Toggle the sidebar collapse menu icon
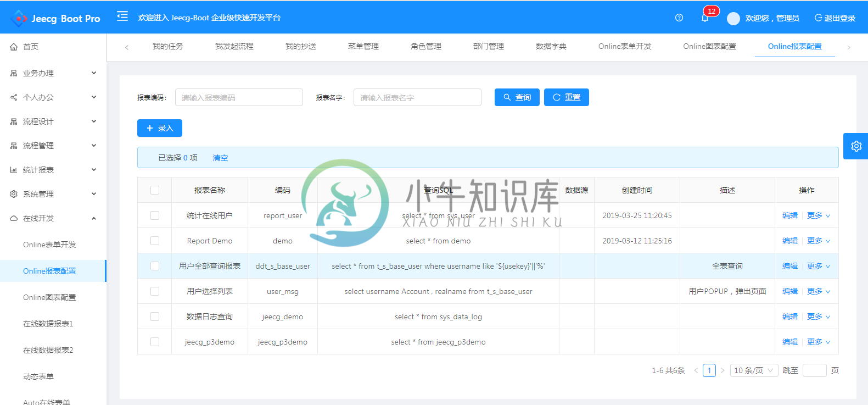 122,16
